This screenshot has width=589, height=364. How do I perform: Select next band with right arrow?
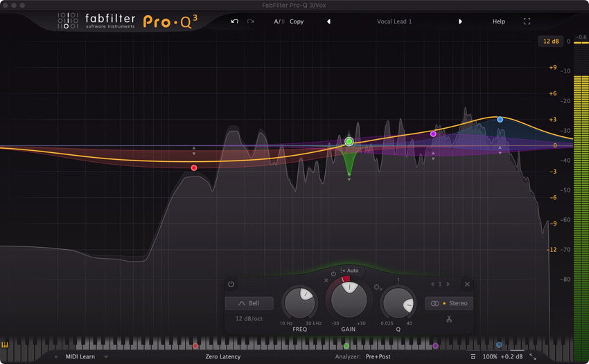coord(448,284)
